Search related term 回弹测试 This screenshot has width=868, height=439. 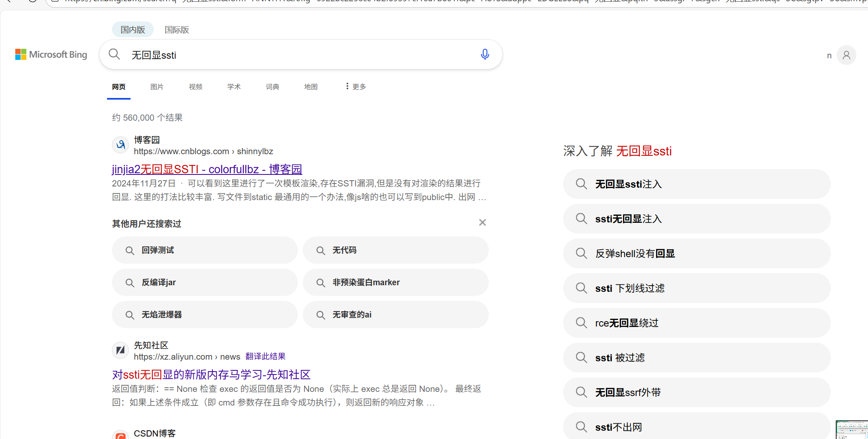pyautogui.click(x=205, y=250)
